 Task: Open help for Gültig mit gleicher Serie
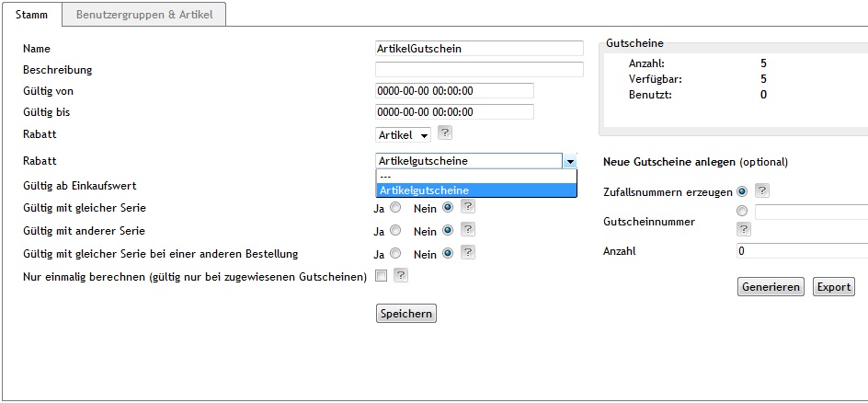(467, 206)
